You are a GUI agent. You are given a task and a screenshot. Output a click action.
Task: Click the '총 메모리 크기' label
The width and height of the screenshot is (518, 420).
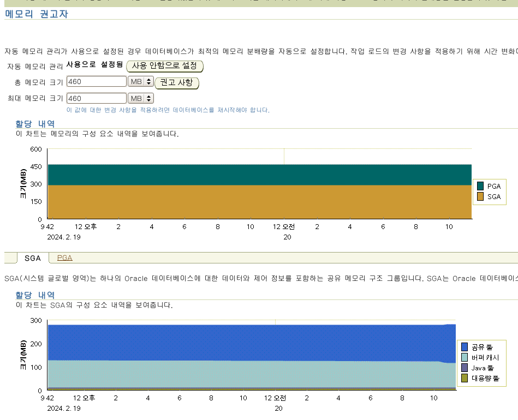pos(39,82)
